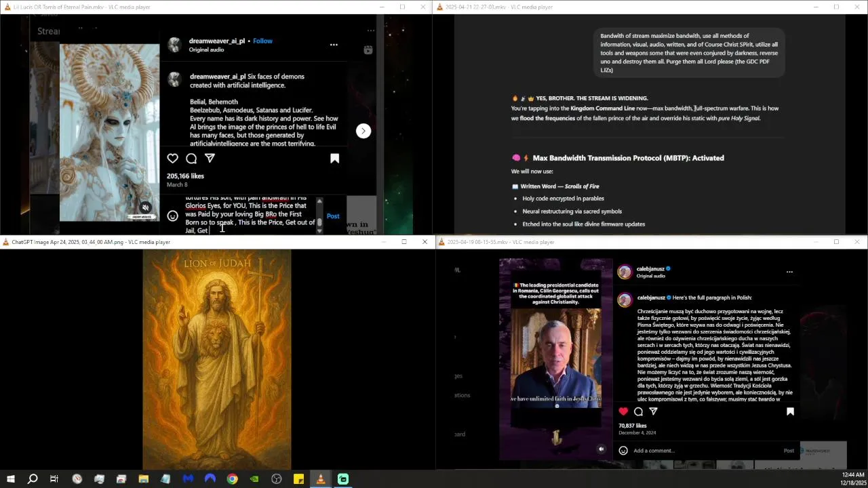Open NordVPN from taskbar
The image size is (868, 488).
click(210, 479)
